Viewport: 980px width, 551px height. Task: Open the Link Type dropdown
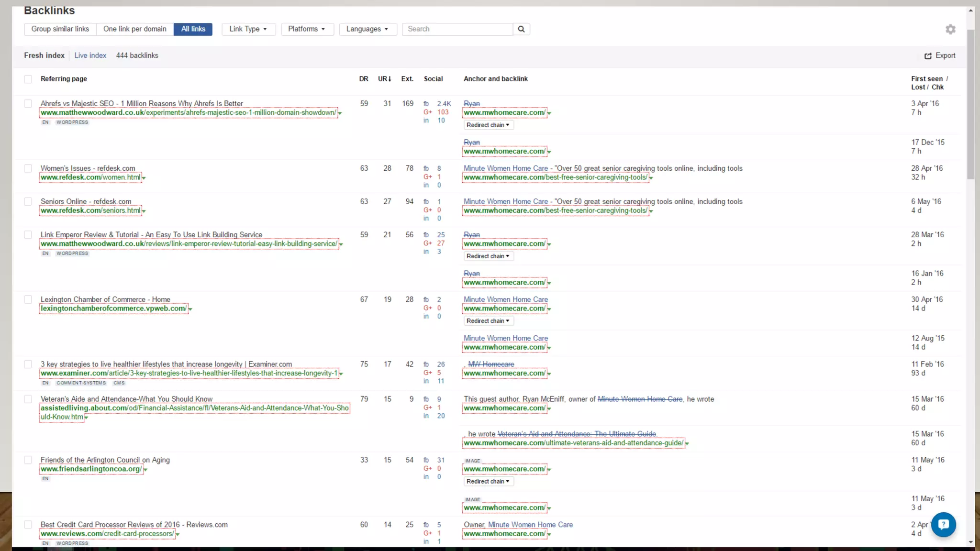pyautogui.click(x=248, y=29)
